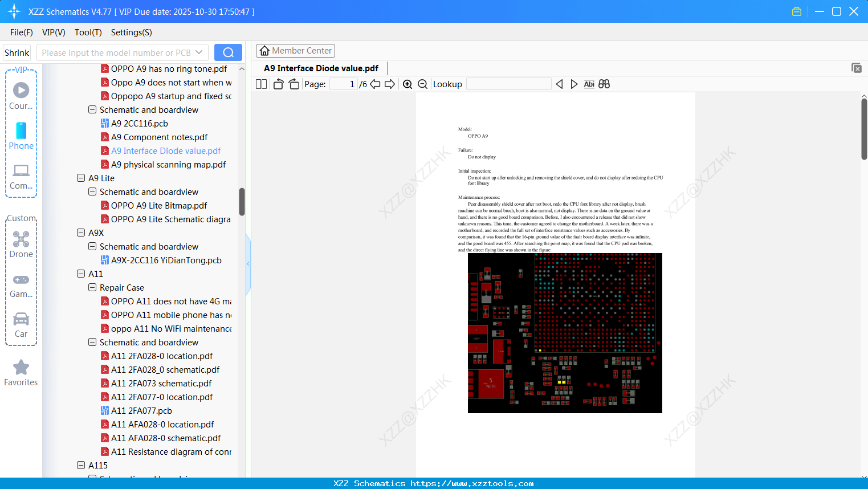Select the Phone category

click(x=21, y=136)
